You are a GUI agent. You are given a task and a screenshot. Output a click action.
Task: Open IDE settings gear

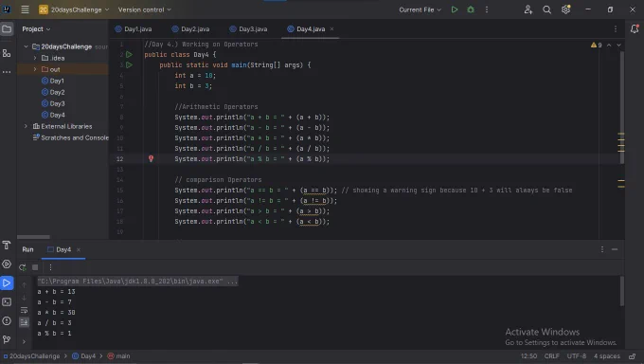(x=566, y=9)
